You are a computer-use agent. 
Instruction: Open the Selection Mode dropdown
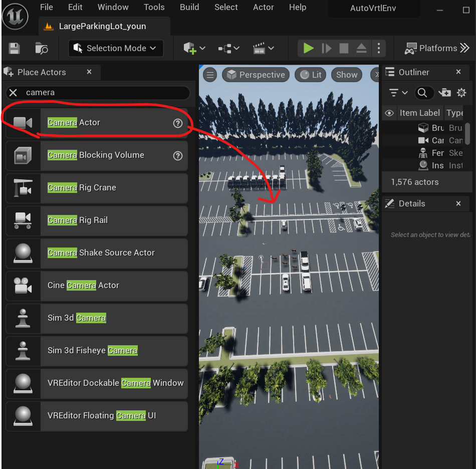click(116, 48)
